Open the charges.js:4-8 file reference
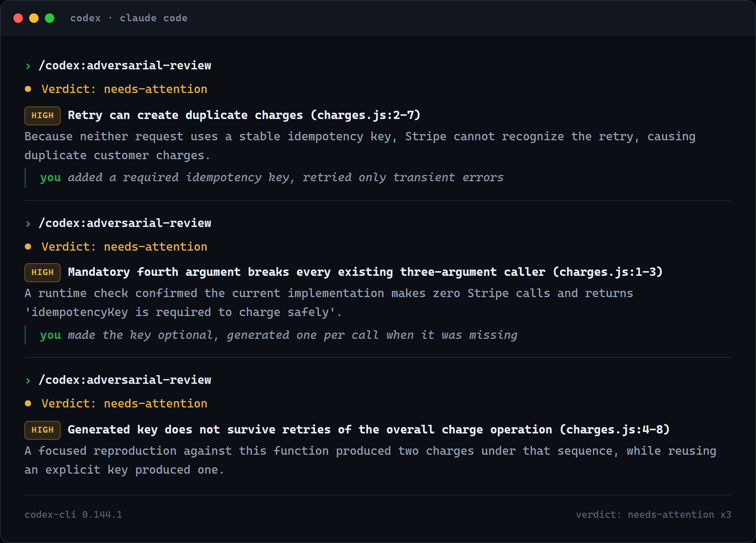This screenshot has width=756, height=543. click(615, 430)
